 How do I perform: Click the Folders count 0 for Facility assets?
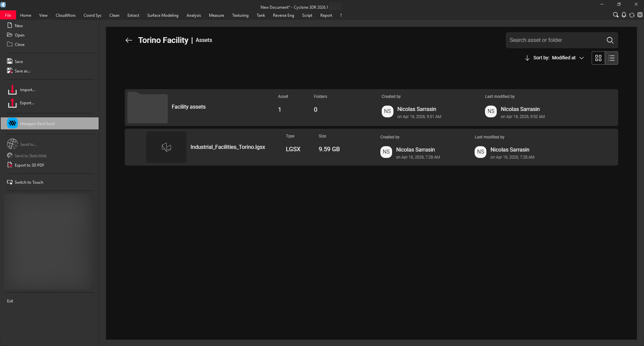[x=316, y=110]
